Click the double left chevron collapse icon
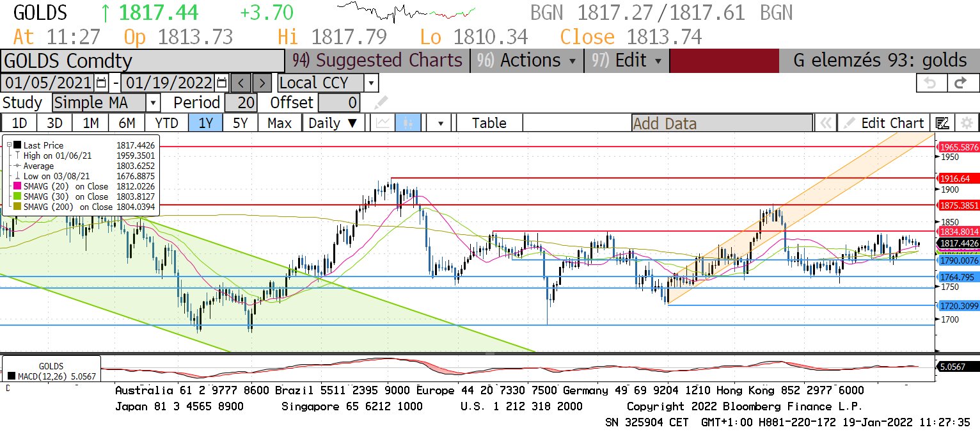980x441 pixels. (x=826, y=123)
